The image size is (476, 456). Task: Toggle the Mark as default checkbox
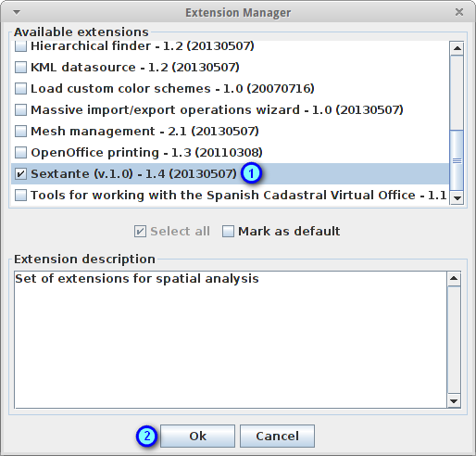tap(228, 231)
